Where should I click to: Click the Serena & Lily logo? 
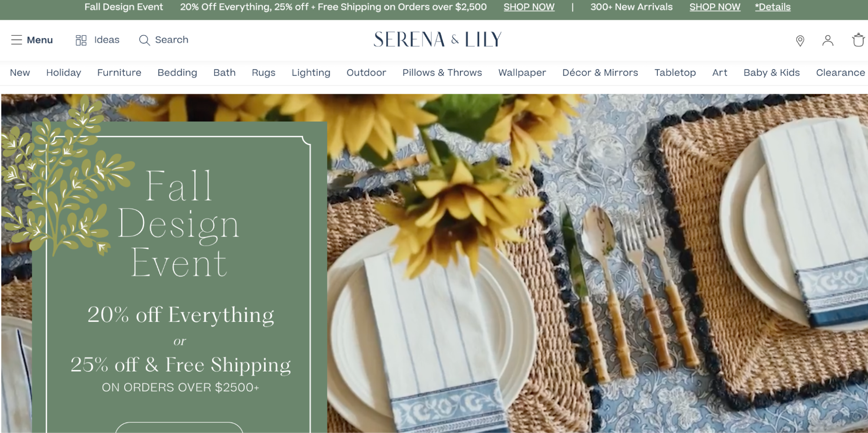tap(438, 39)
